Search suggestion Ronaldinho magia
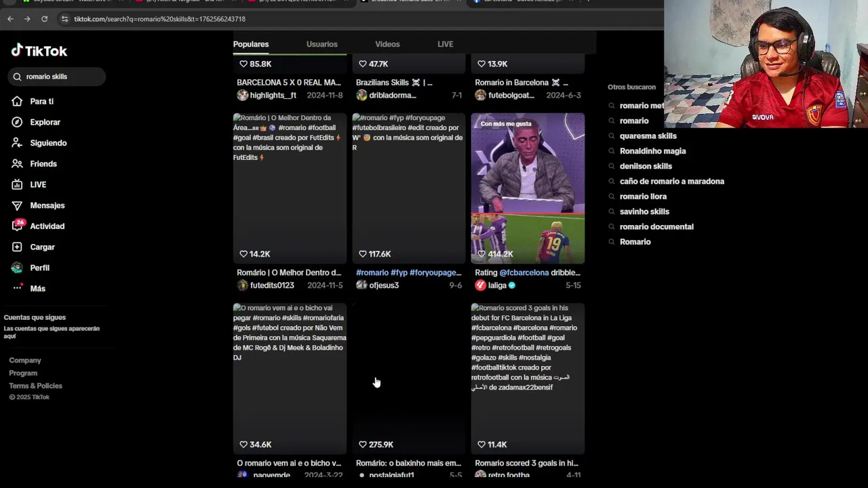868x488 pixels. (652, 151)
